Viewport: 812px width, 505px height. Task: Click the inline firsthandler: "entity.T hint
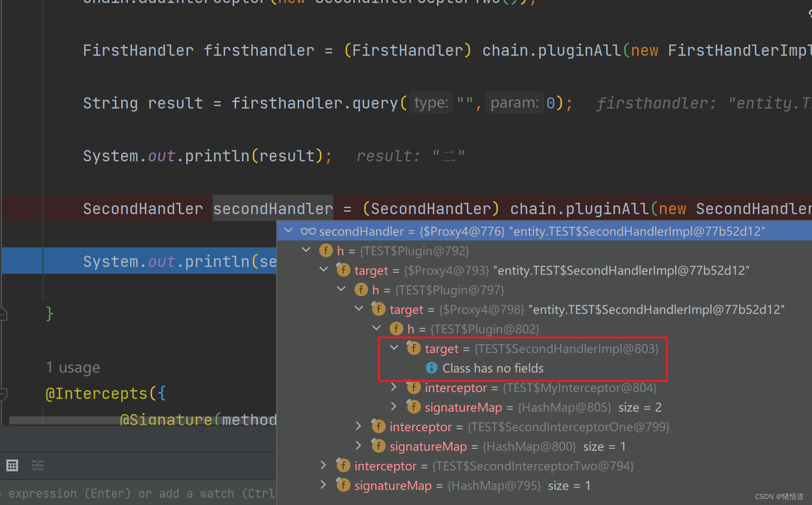pyautogui.click(x=704, y=103)
